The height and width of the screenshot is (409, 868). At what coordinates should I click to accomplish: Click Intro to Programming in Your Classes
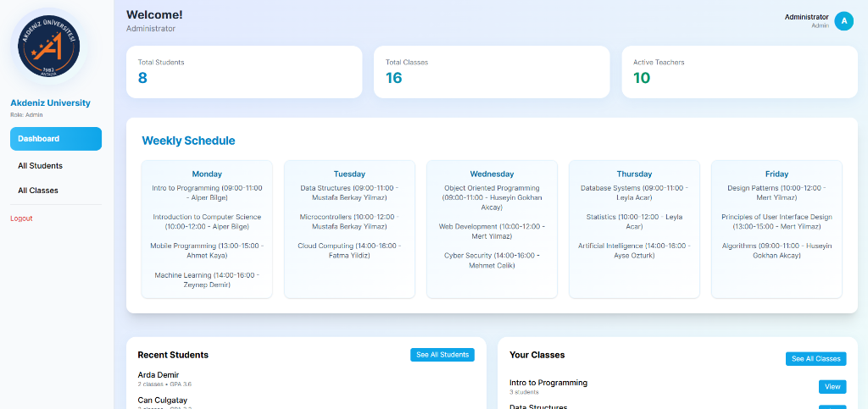pyautogui.click(x=548, y=383)
